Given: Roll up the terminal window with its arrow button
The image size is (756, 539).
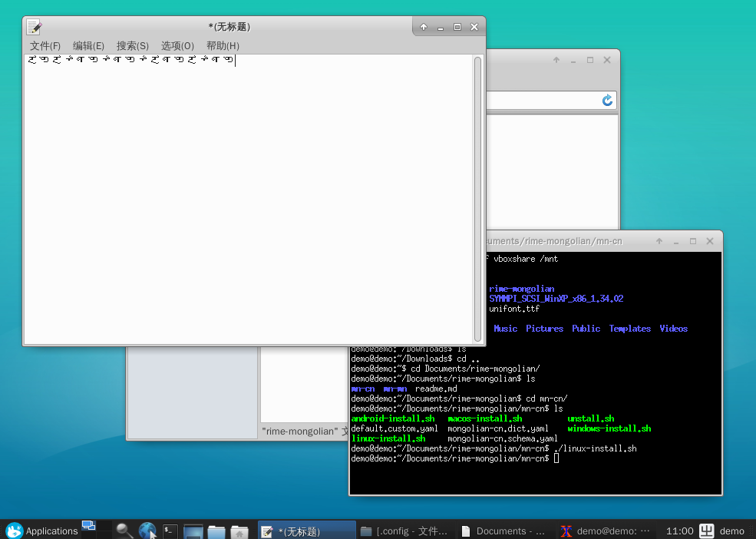Looking at the screenshot, I should 659,241.
